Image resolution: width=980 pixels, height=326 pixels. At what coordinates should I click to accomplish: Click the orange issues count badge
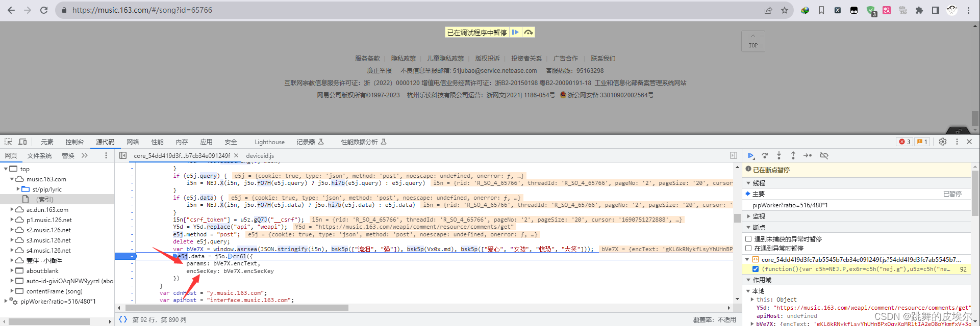922,142
